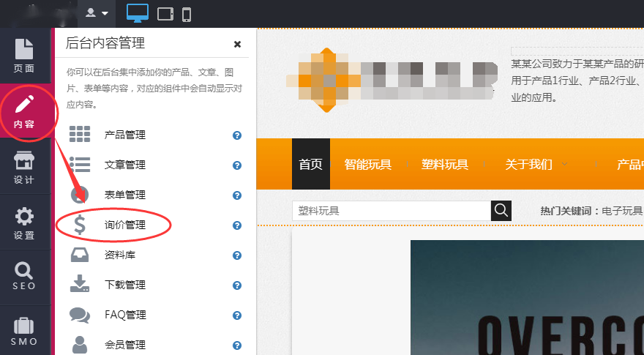Open 询价管理 inquiry management

(125, 225)
